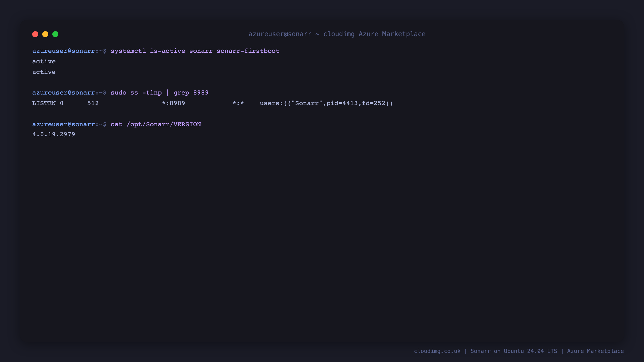Click the Azure Marketplace footer text

(595, 351)
